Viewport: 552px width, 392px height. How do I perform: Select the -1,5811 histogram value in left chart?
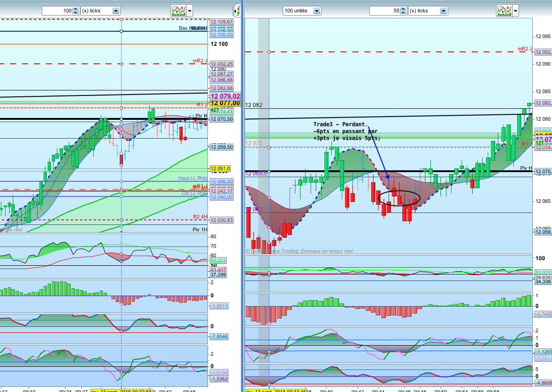coord(219,306)
